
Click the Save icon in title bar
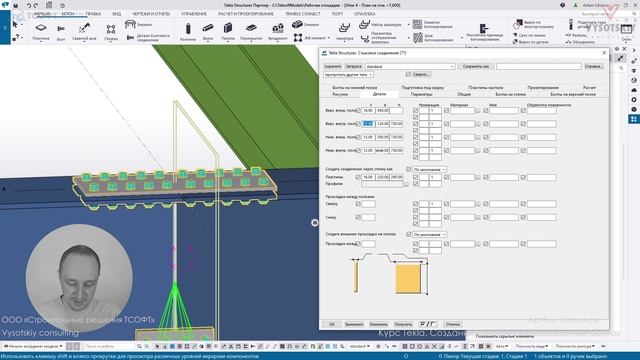[x=16, y=5]
